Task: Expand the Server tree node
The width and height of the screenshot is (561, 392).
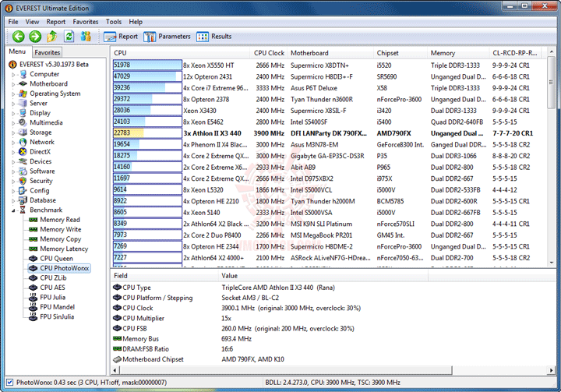Action: (13, 104)
